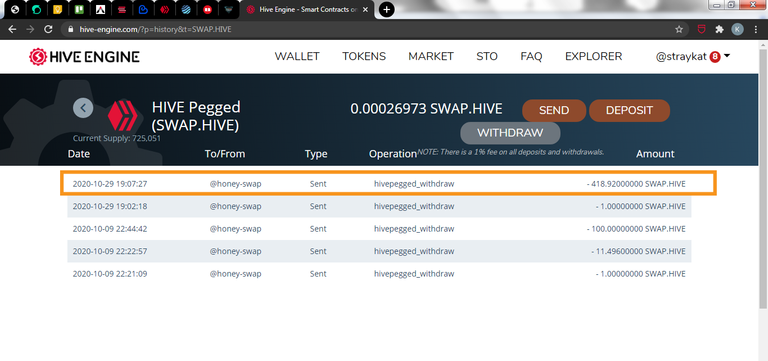Viewport: 768px width, 361px height.
Task: Click the Operation column header
Action: click(393, 154)
